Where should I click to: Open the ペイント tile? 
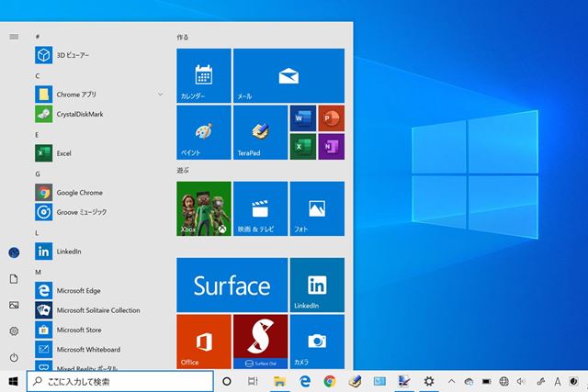204,132
